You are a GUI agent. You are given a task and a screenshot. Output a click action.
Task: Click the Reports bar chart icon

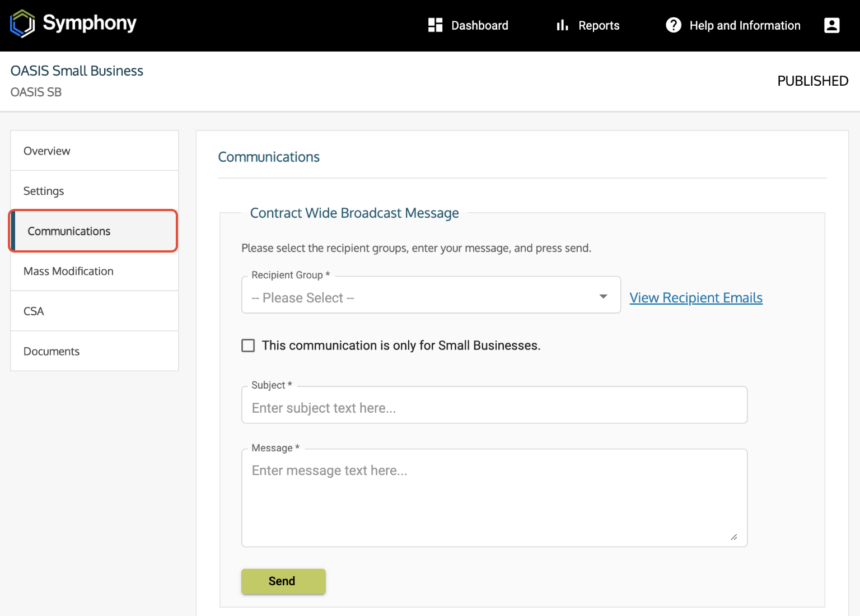tap(562, 25)
